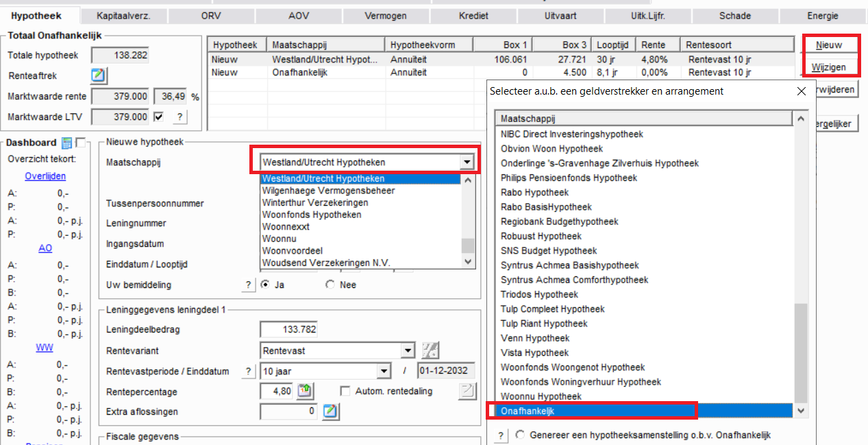Viewport: 868px width, 445px height.
Task: Select Wilgenhaege Vermogensbeheer in dropdown list
Action: pyautogui.click(x=361, y=191)
